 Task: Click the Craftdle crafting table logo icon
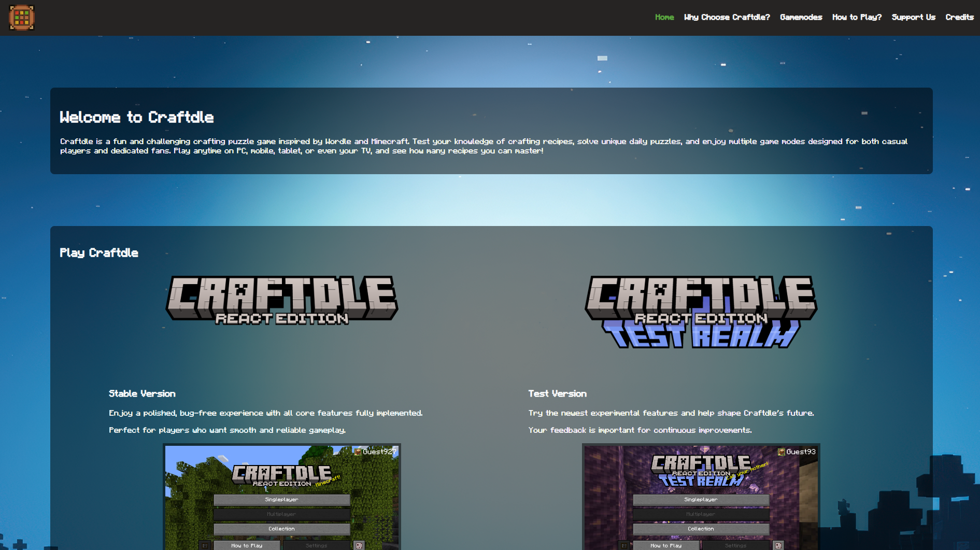21,18
